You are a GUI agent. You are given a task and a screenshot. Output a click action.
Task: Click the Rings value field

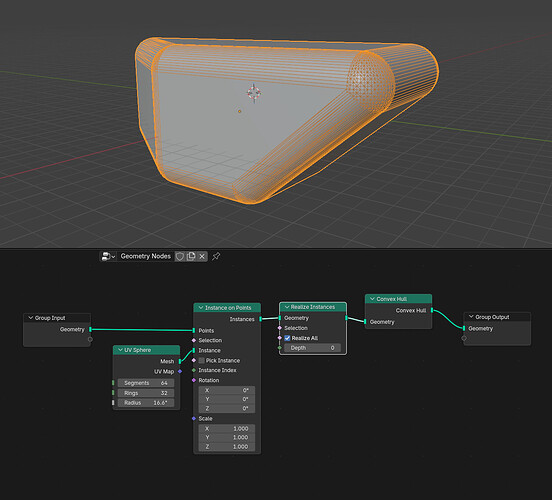tap(146, 393)
